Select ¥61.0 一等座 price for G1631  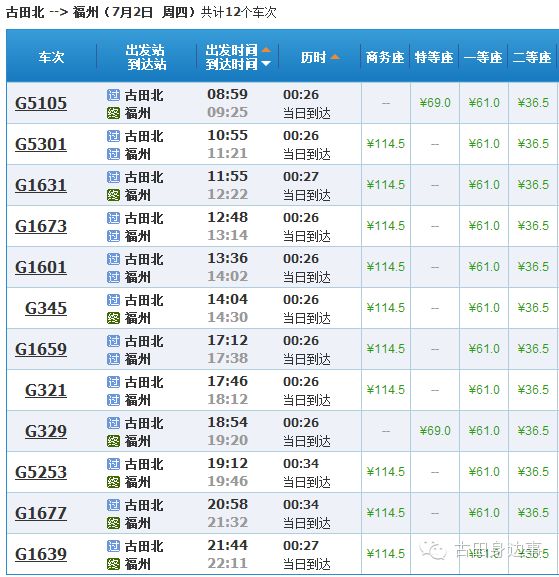click(x=484, y=185)
